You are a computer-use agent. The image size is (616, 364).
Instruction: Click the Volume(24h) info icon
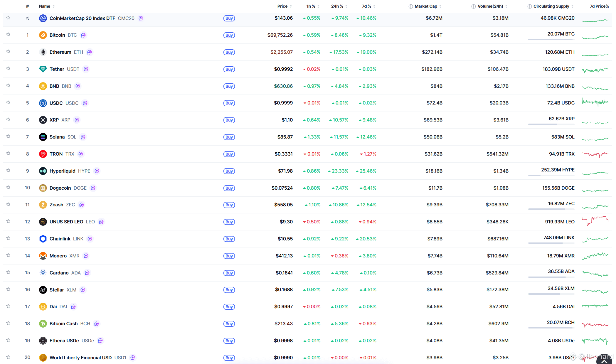[474, 6]
